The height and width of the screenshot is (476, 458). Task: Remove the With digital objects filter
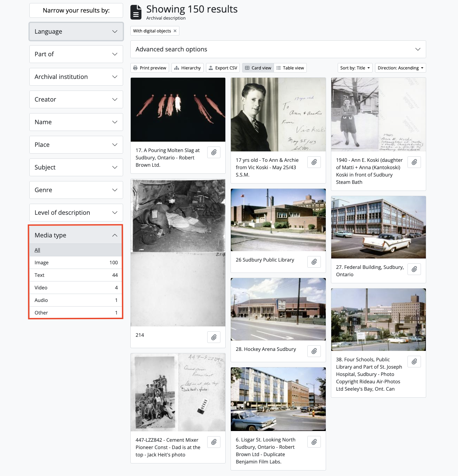175,31
